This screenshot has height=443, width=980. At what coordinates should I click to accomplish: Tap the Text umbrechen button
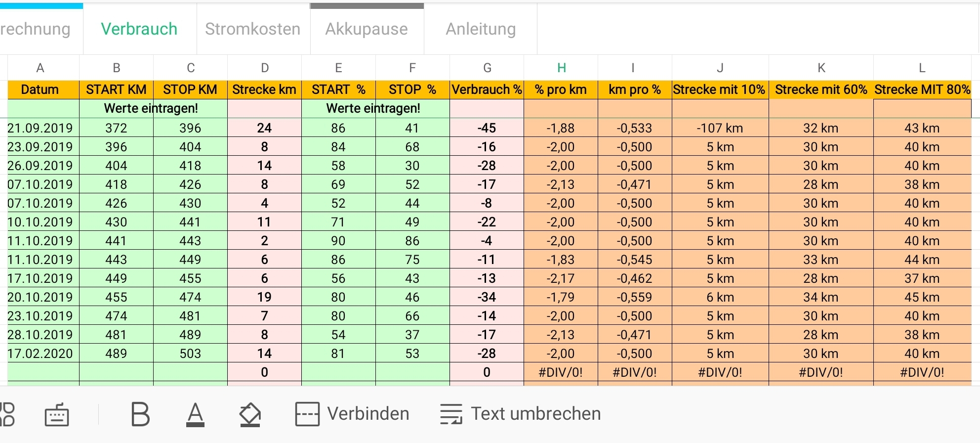coord(536,414)
